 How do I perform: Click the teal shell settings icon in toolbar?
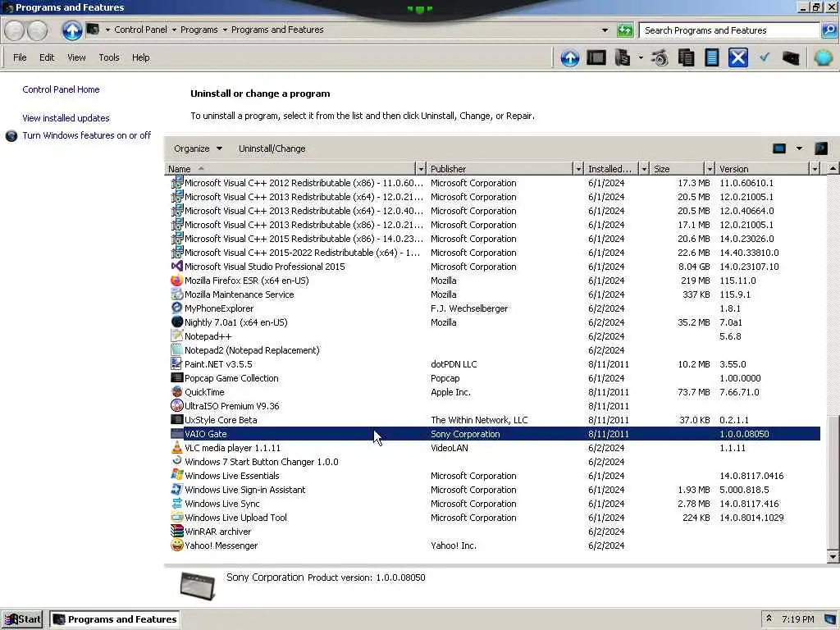pyautogui.click(x=823, y=57)
